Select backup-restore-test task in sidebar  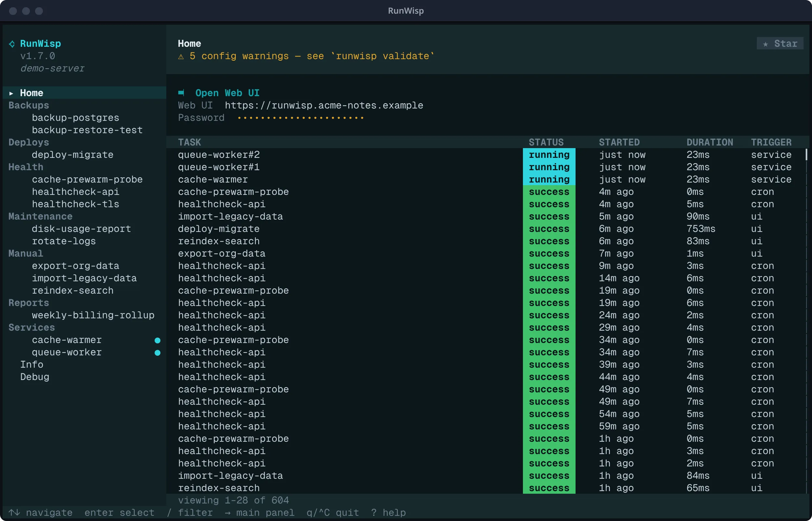coord(87,130)
